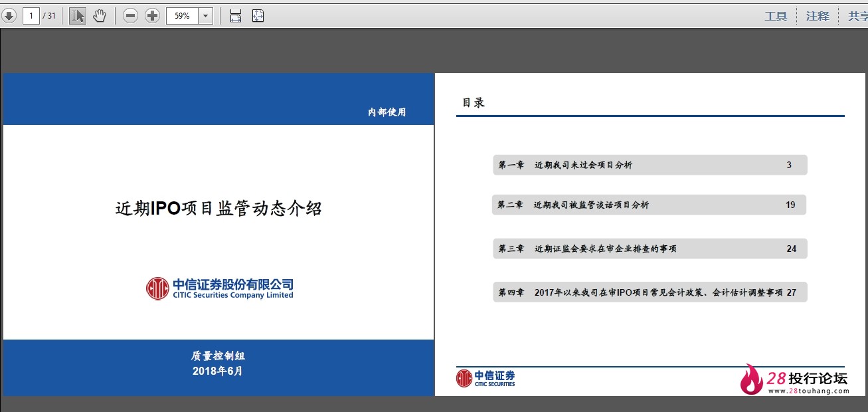This screenshot has width=868, height=412.
Task: Click the 目录 heading
Action: click(x=474, y=102)
